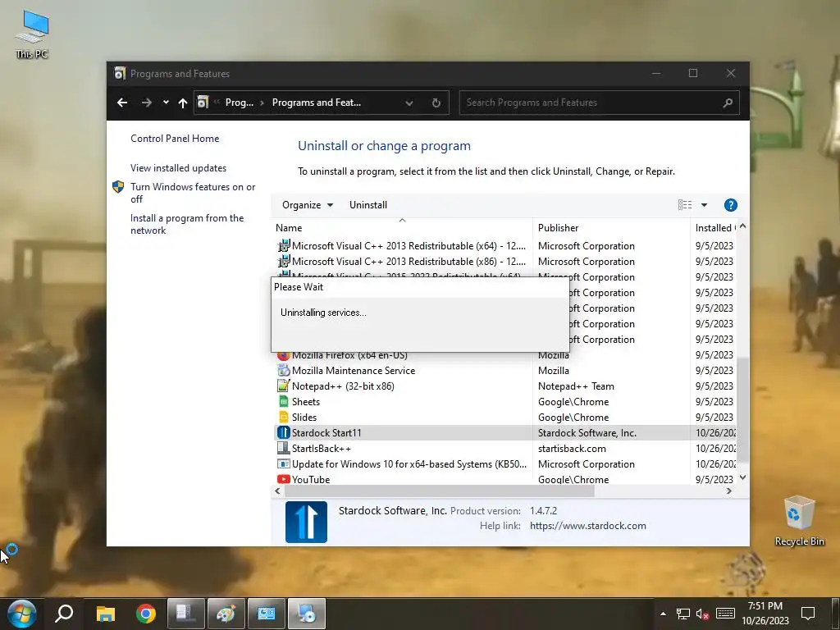Screen dimensions: 840x630
Task: Click the startisback.com publisher cell
Action: (572, 448)
